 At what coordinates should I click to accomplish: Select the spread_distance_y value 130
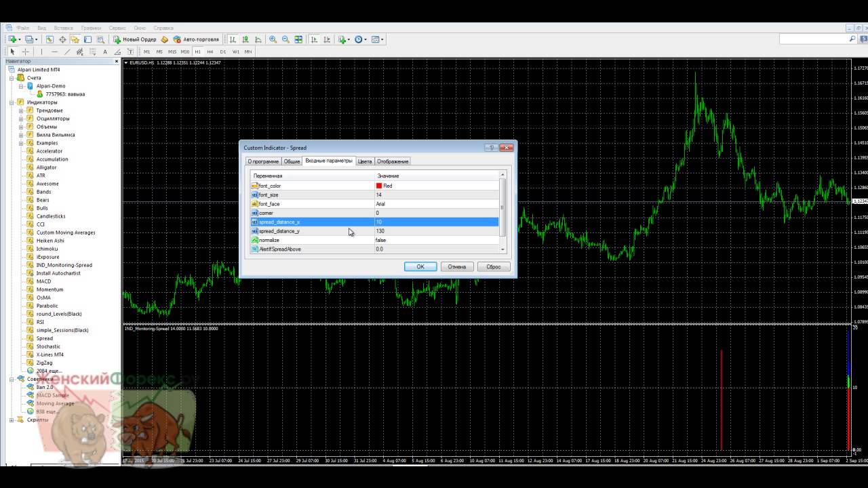tap(380, 231)
